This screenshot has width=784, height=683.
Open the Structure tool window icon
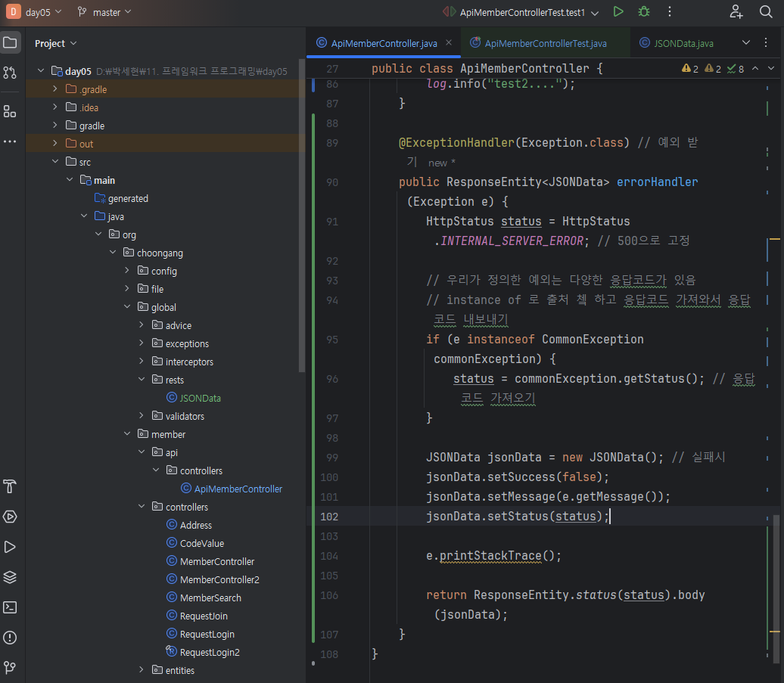pyautogui.click(x=10, y=111)
